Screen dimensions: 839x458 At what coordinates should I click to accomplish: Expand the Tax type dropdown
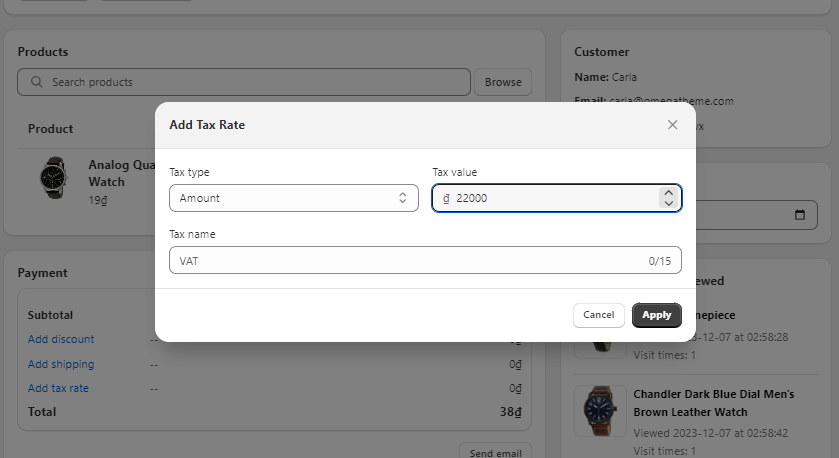point(293,198)
